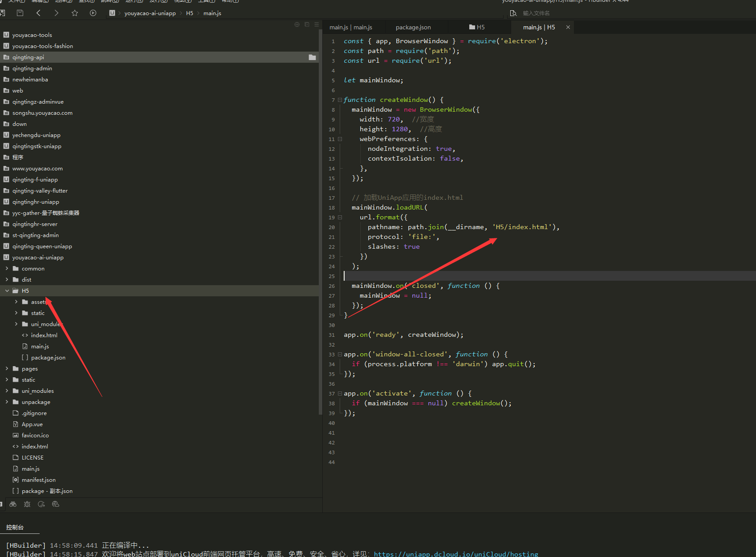Click the U project icon in breadcrumb
Screen dimensions: 756x557
[112, 13]
